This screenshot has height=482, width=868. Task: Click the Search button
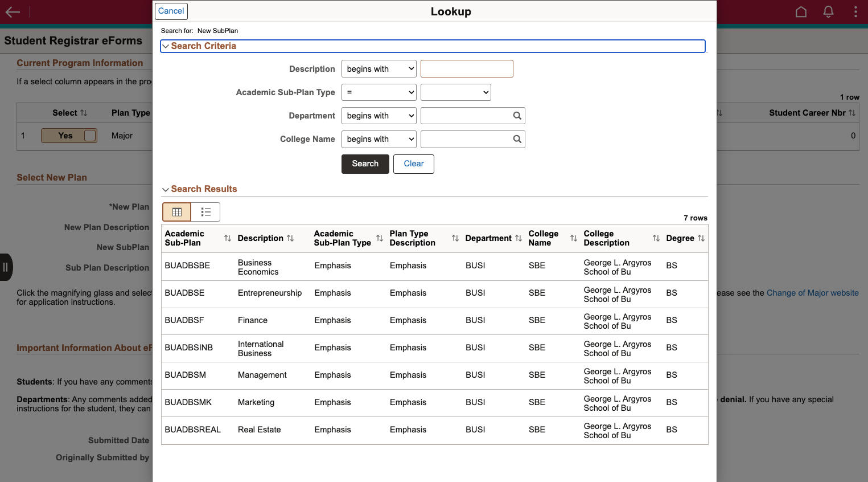[365, 164]
